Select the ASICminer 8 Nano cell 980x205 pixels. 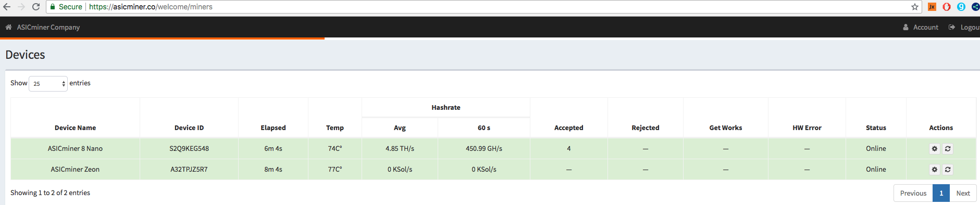click(x=75, y=149)
